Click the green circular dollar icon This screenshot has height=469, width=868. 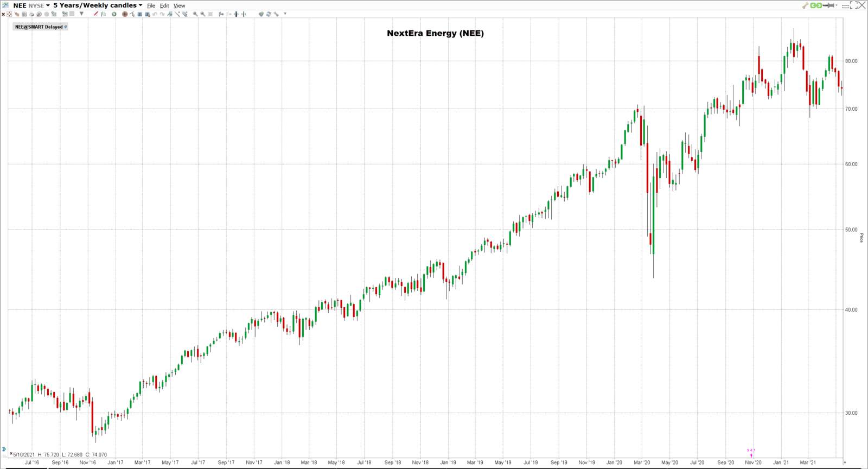114,14
